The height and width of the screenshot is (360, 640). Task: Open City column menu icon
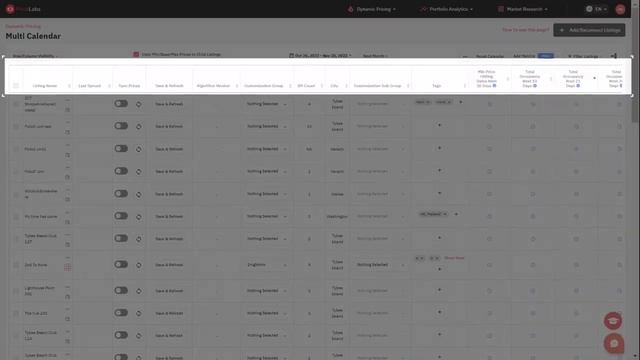pos(346,86)
